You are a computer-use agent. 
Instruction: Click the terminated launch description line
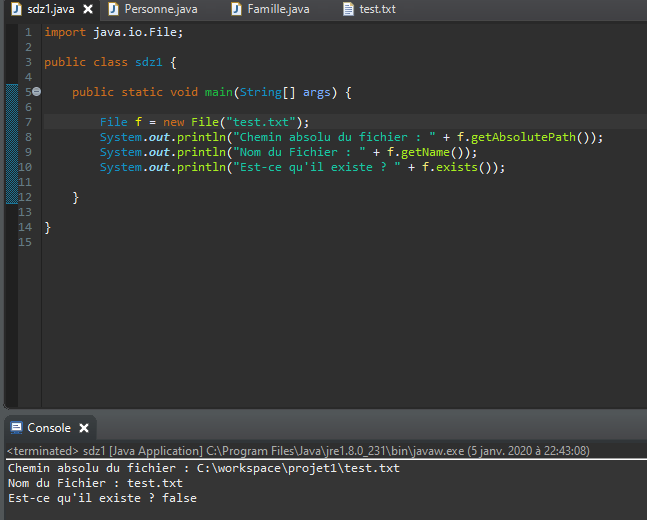pos(298,451)
